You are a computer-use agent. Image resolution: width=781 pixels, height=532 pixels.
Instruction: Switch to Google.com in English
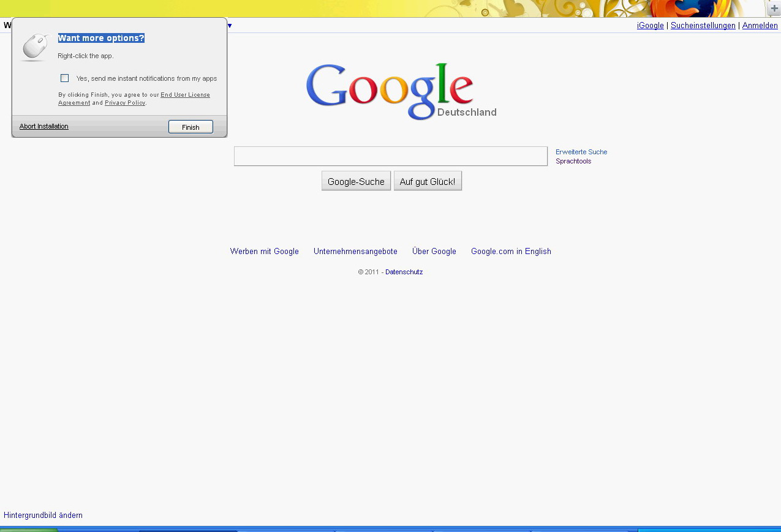(x=511, y=251)
